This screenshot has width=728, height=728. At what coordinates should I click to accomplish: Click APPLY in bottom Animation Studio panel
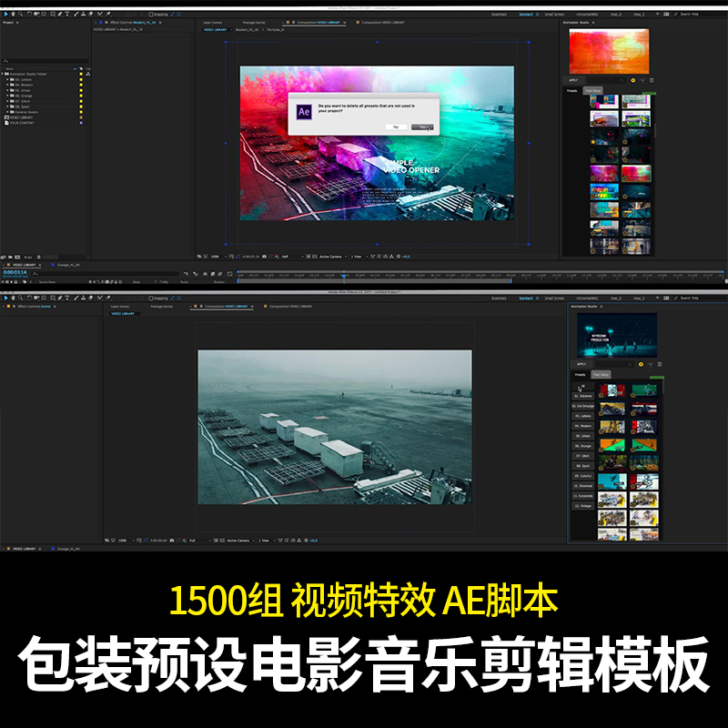pos(581,365)
